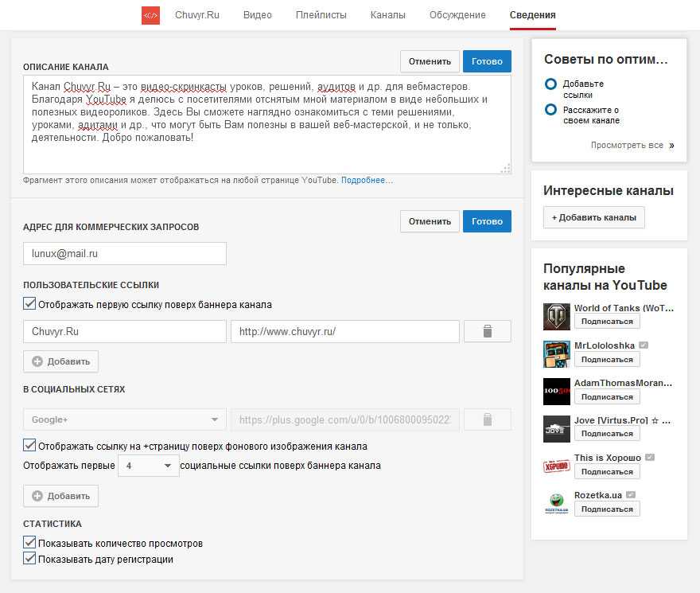
Task: Click the Добавьте ссылки optimization tip
Action: click(583, 89)
